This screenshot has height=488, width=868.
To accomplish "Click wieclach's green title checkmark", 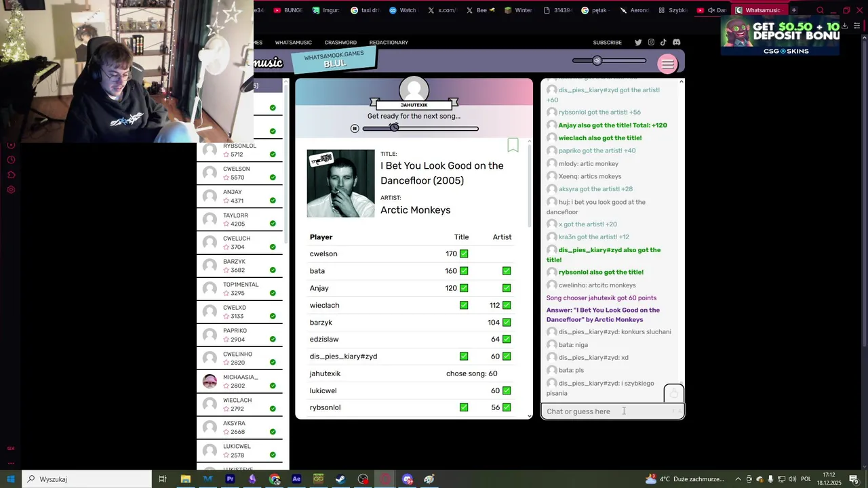I will 464,305.
